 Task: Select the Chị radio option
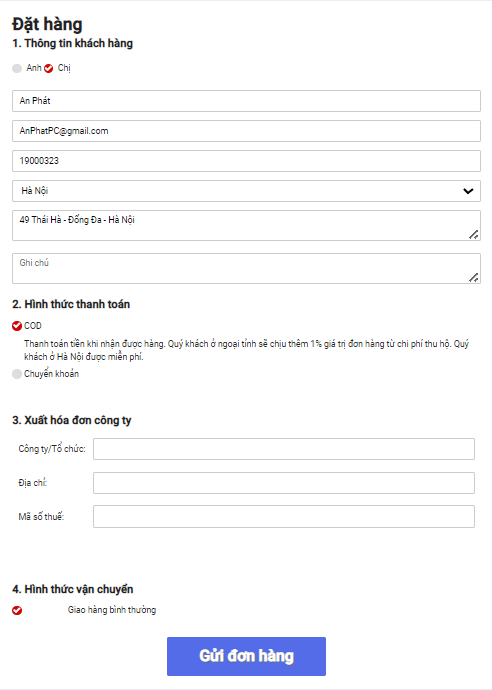point(49,68)
